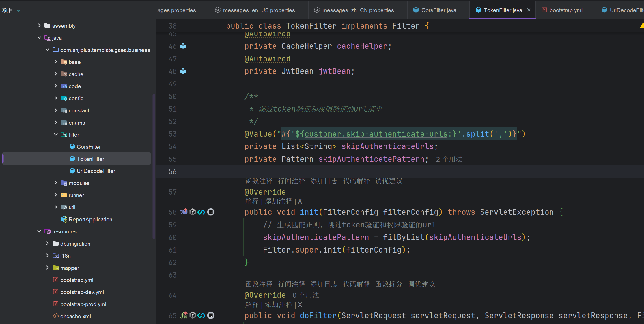Expand the modules package

pos(56,183)
